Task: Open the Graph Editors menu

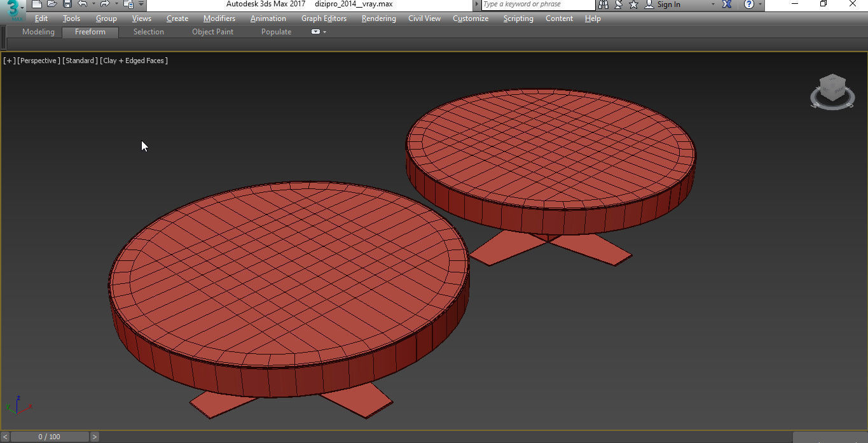Action: coord(324,18)
